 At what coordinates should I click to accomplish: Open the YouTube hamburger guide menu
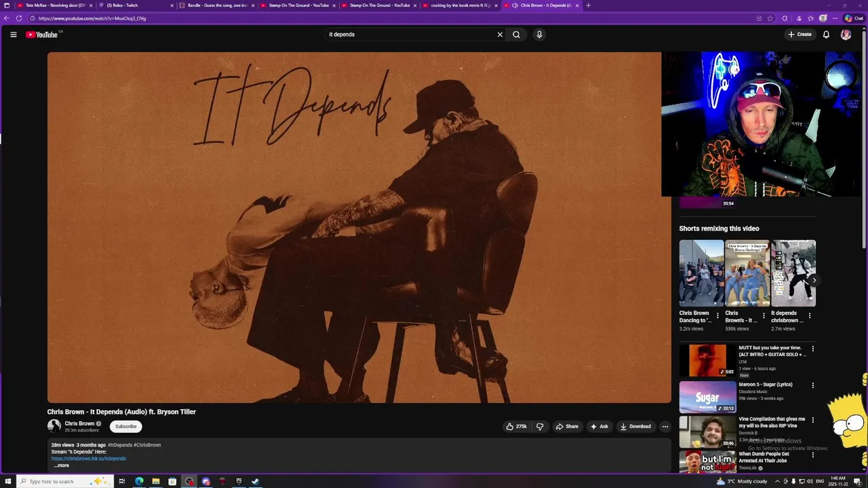pos(13,35)
